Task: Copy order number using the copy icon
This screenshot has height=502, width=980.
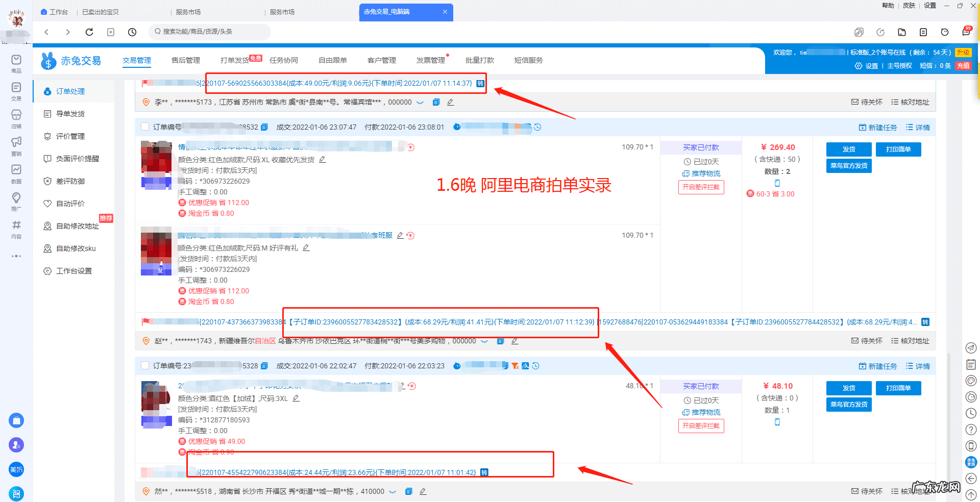Action: (x=263, y=127)
